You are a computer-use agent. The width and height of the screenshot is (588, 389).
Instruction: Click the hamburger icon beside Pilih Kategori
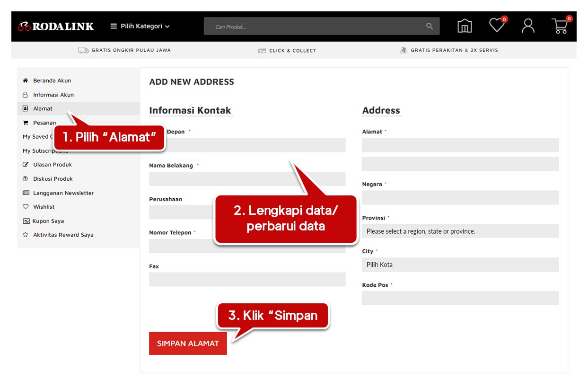pos(113,26)
